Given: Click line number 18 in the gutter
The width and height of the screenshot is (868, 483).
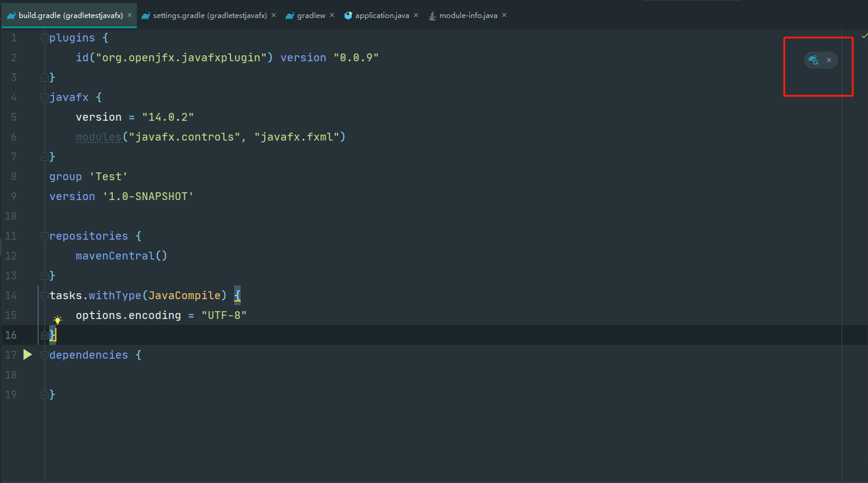Looking at the screenshot, I should click(10, 375).
